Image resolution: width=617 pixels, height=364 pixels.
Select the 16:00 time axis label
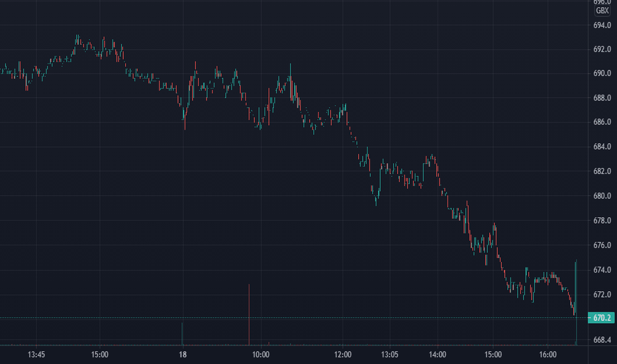[547, 355]
